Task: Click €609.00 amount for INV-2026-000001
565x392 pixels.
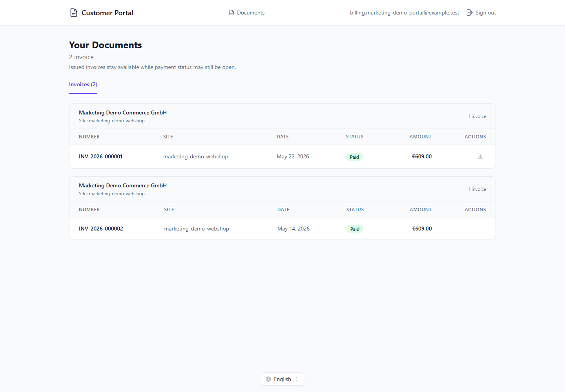Action: (x=422, y=156)
